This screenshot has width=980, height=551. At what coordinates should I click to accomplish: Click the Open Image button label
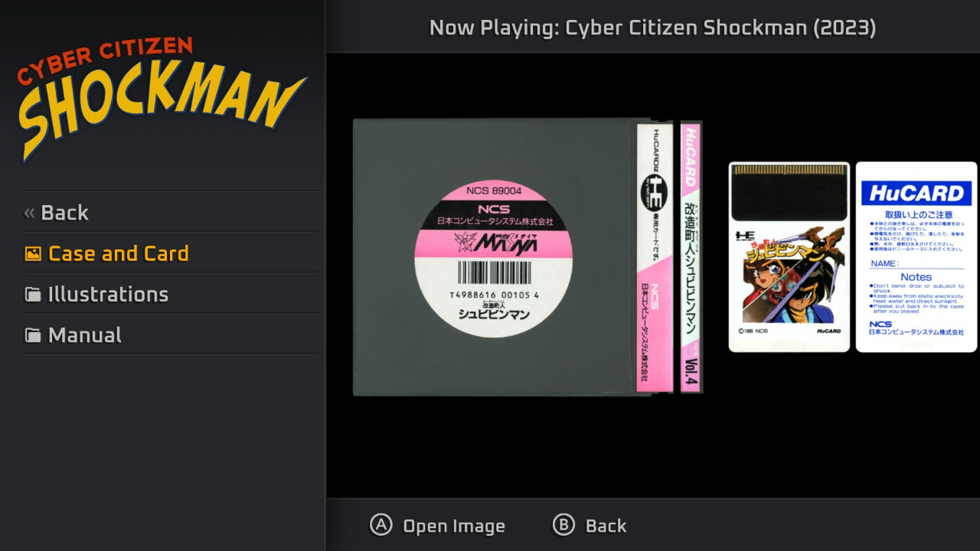click(454, 526)
